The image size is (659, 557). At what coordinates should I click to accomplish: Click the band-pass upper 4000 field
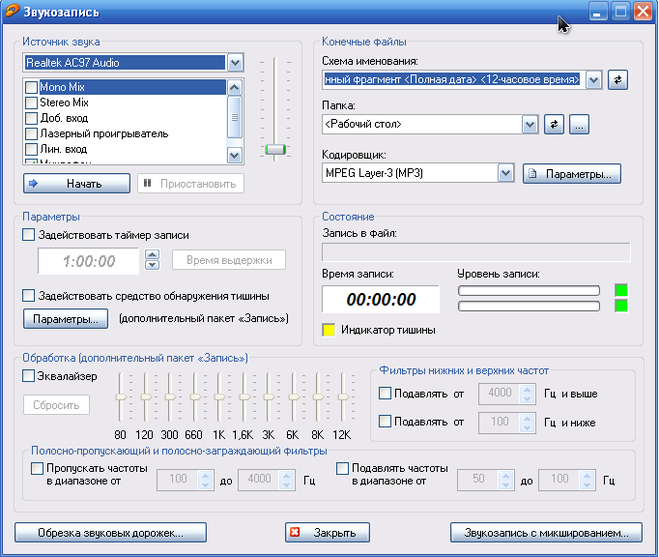[x=259, y=480]
